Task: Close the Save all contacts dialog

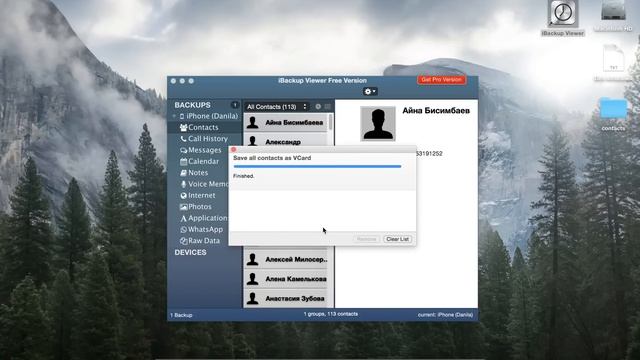Action: tap(233, 150)
